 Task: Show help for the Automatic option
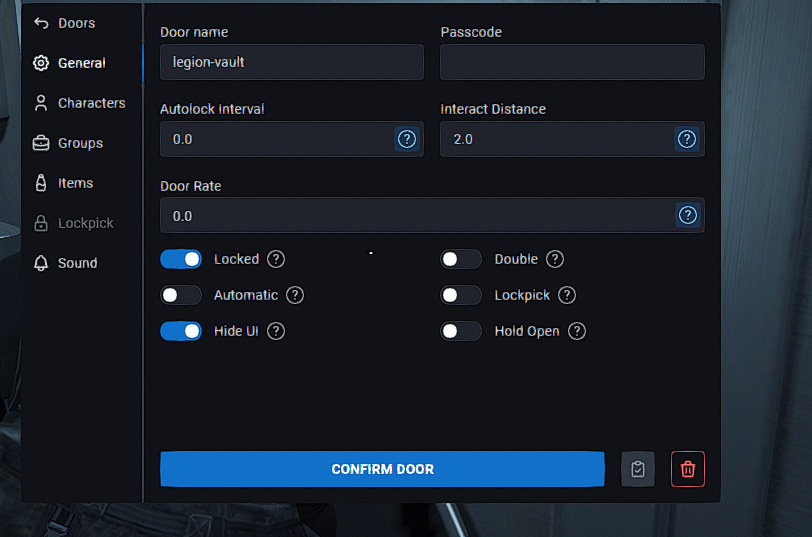click(295, 295)
